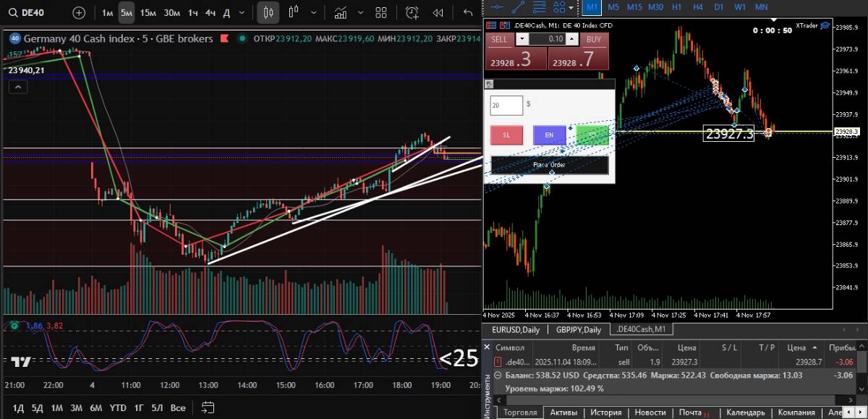Switch to the 15м timeframe
868x419 pixels.
[148, 12]
